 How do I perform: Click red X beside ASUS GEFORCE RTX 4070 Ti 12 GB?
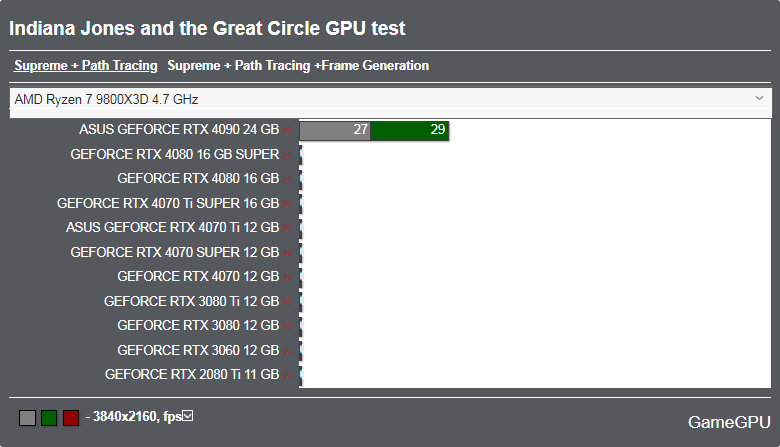click(x=287, y=228)
